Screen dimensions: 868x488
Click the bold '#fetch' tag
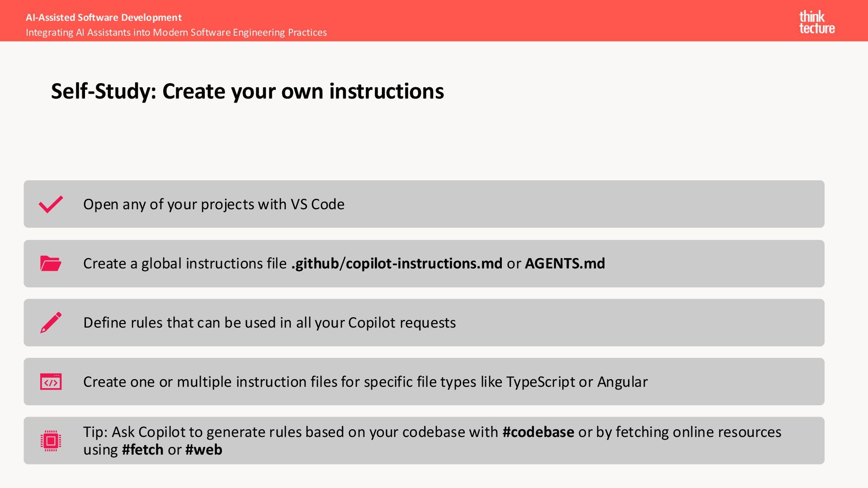142,450
